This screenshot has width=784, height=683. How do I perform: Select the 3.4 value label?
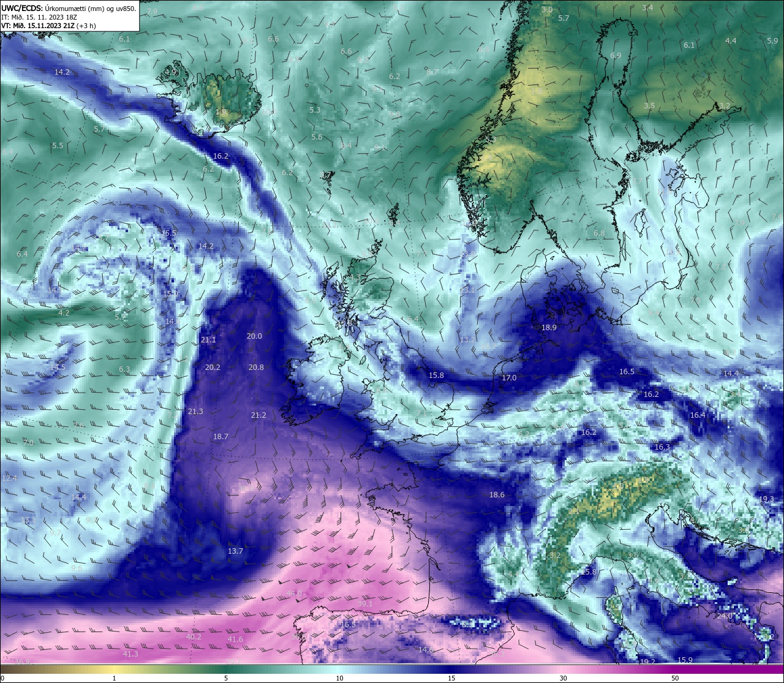point(647,8)
